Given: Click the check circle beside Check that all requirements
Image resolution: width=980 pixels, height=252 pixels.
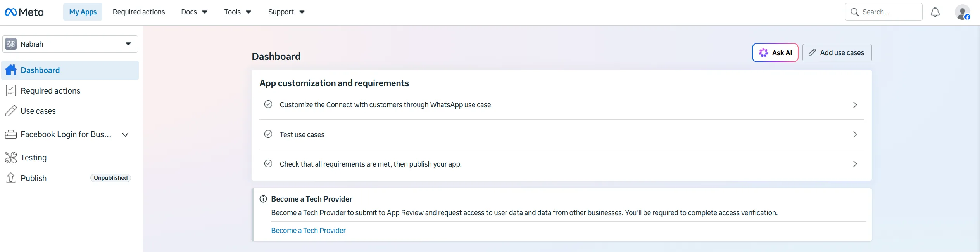Looking at the screenshot, I should coord(268,163).
